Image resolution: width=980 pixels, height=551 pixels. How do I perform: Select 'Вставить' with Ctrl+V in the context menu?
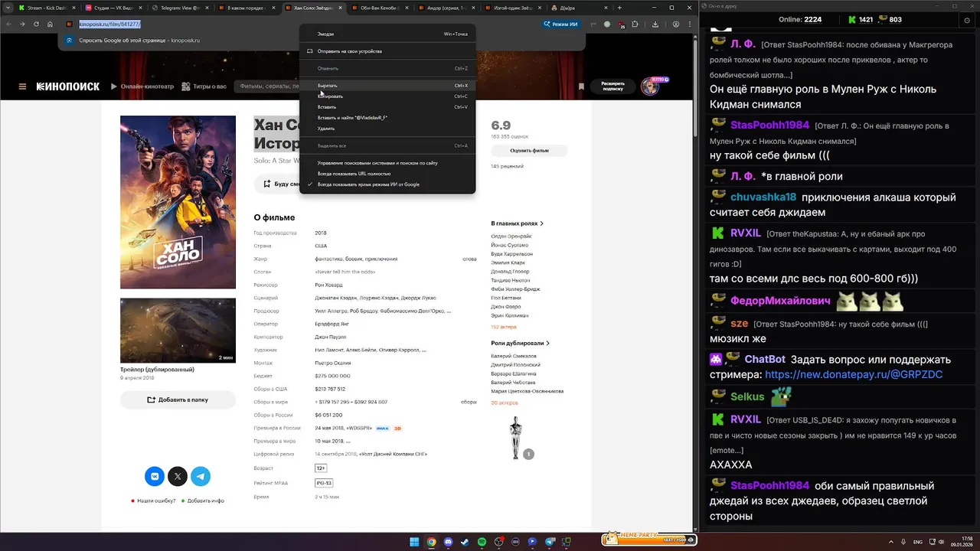tap(387, 107)
